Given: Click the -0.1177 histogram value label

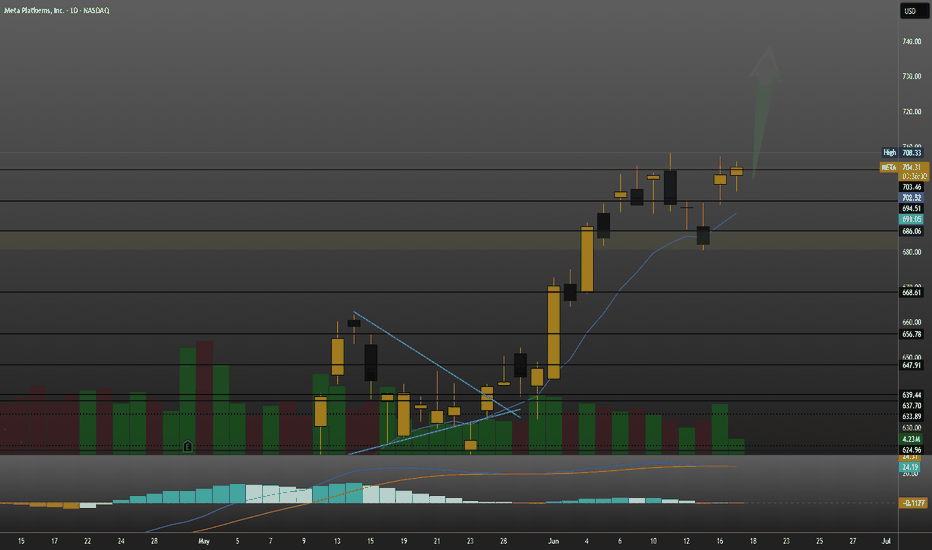Looking at the screenshot, I should pyautogui.click(x=914, y=503).
